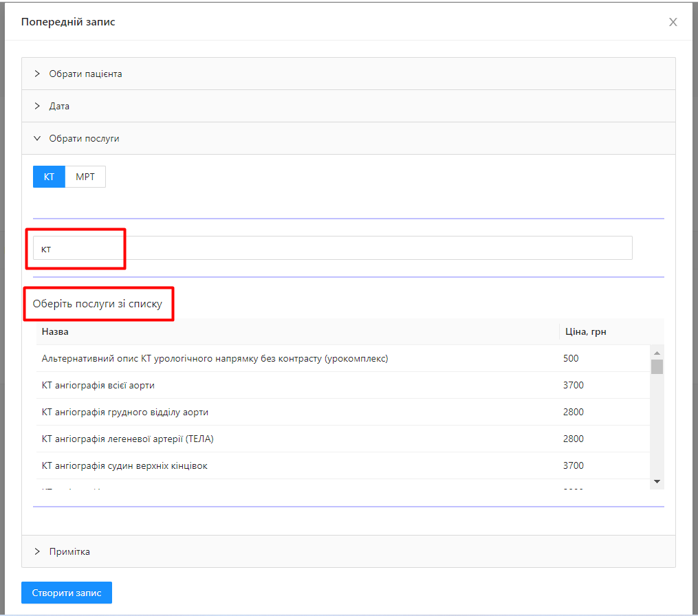Collapse the Обрати послуги section
Viewport: 698px width, 616px height.
(x=84, y=138)
